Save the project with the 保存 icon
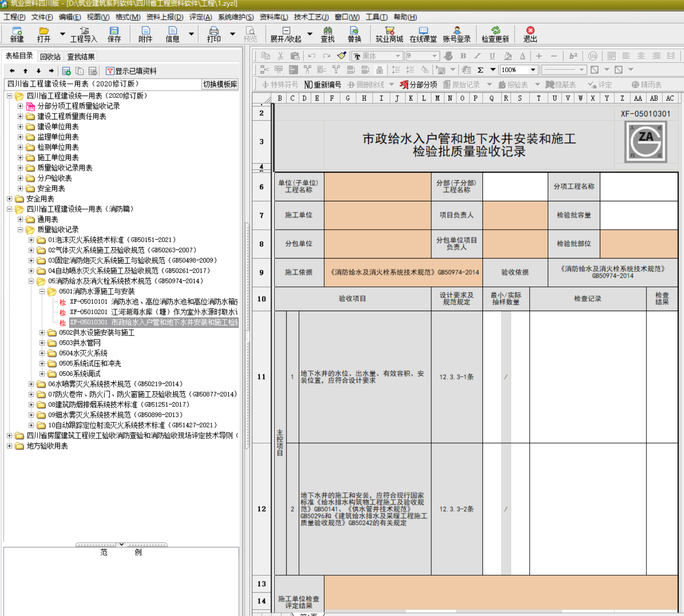The image size is (684, 616). point(114,34)
